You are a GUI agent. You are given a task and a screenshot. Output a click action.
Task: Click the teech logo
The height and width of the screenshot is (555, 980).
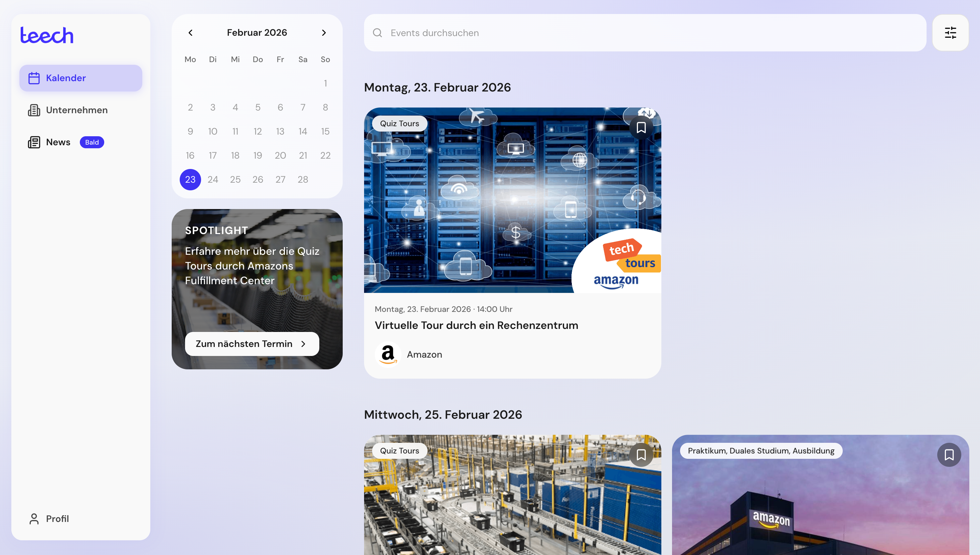(x=46, y=35)
